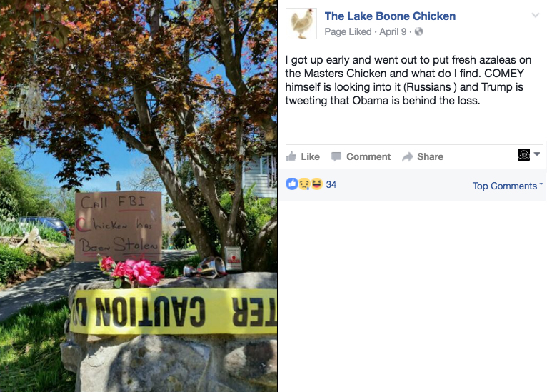Click the Share arrow icon

pos(408,156)
